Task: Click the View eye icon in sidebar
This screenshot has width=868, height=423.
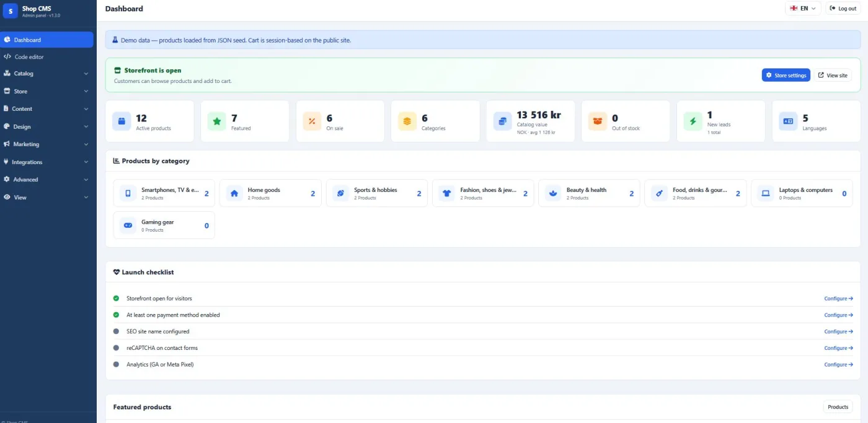Action: pos(7,198)
